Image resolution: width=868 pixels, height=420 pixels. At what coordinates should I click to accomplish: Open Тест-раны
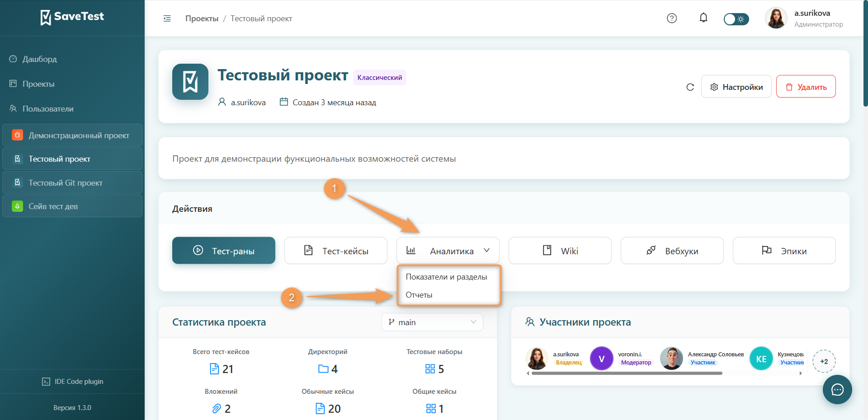click(224, 251)
